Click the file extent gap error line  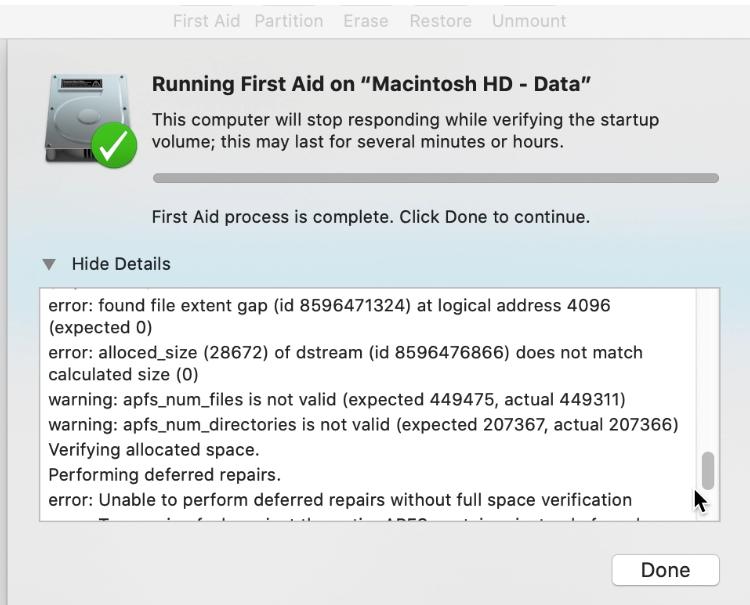coord(330,316)
